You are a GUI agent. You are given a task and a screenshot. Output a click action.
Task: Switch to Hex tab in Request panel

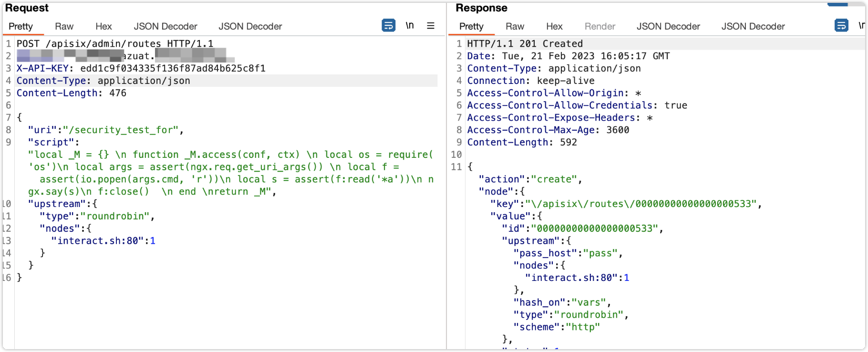(103, 27)
